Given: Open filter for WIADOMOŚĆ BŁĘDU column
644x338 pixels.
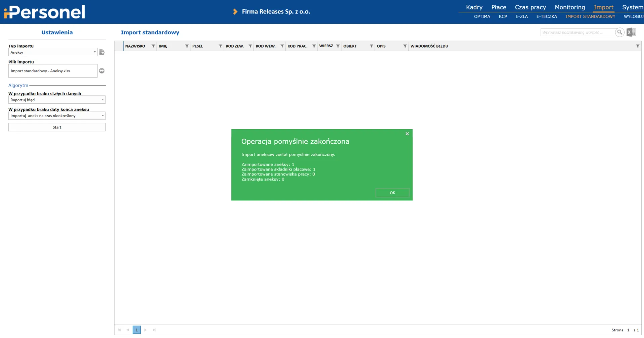Looking at the screenshot, I should pos(637,46).
